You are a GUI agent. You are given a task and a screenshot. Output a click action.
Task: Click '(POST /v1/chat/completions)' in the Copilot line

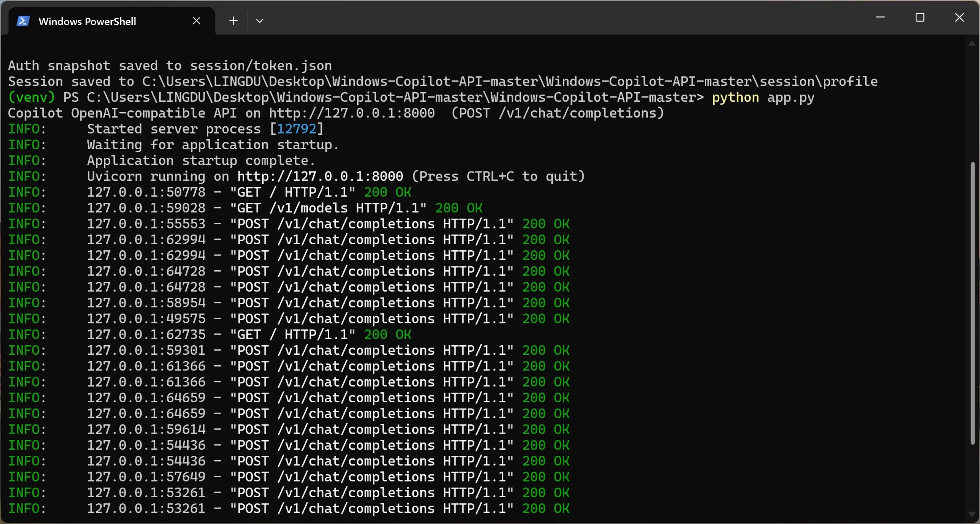pos(558,113)
